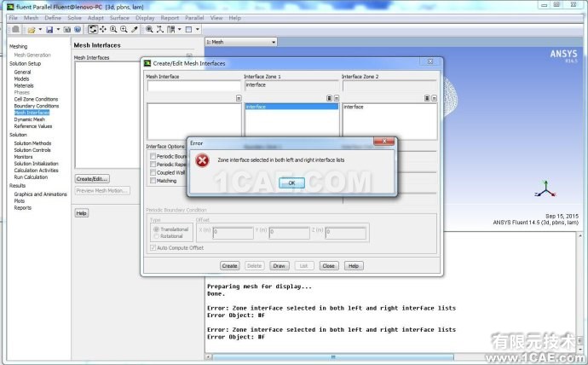Image resolution: width=588 pixels, height=365 pixels.
Task: Click the arrange workspace layout icon
Action: (x=171, y=29)
